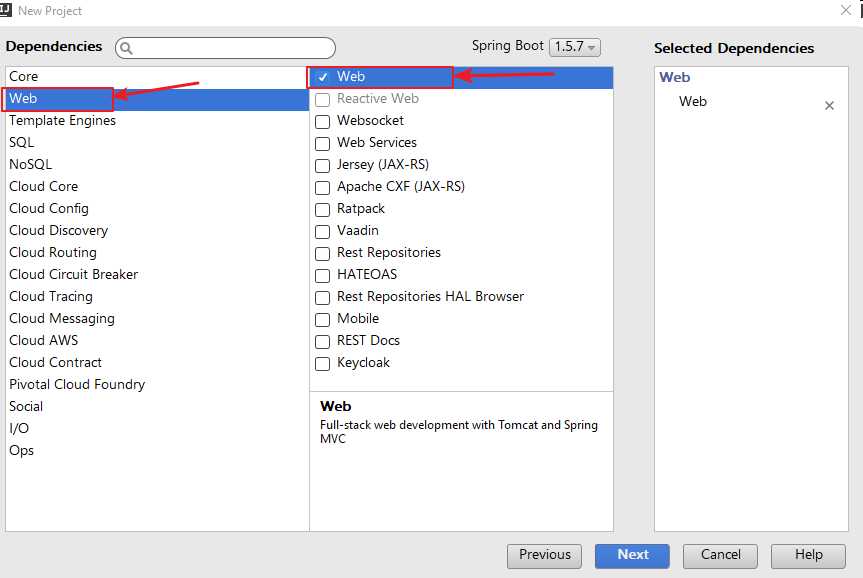The height and width of the screenshot is (578, 863).
Task: Open the Spring Boot version dropdown
Action: point(574,47)
